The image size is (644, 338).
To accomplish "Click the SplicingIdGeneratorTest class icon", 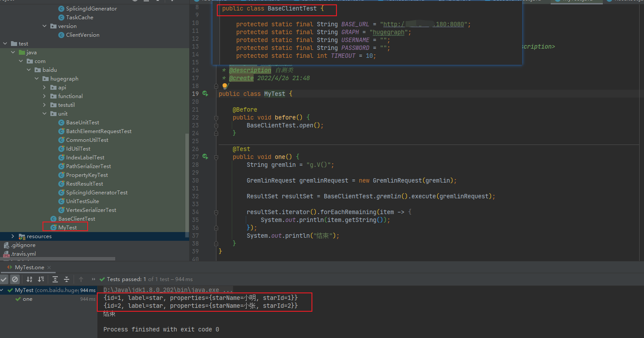I will click(x=62, y=192).
